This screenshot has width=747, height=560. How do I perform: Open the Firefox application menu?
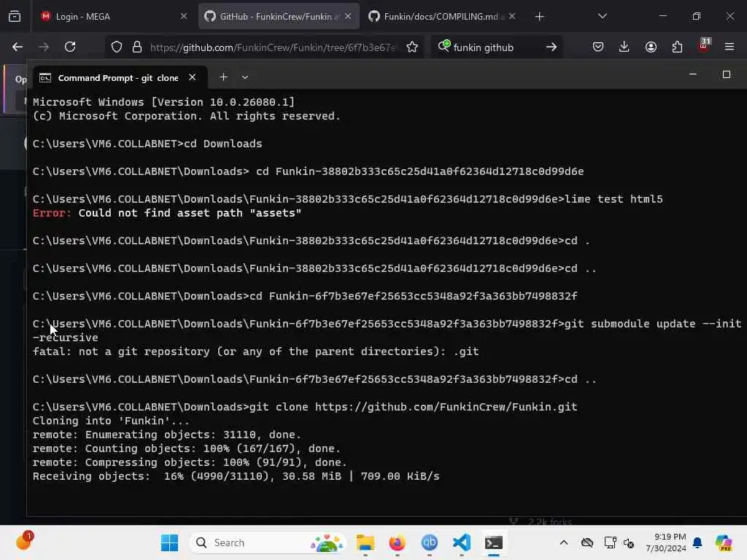point(729,47)
